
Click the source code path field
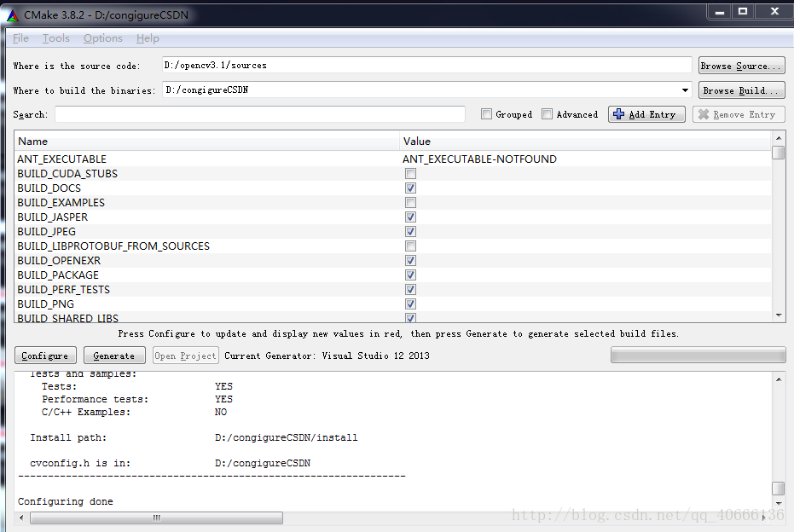point(426,65)
